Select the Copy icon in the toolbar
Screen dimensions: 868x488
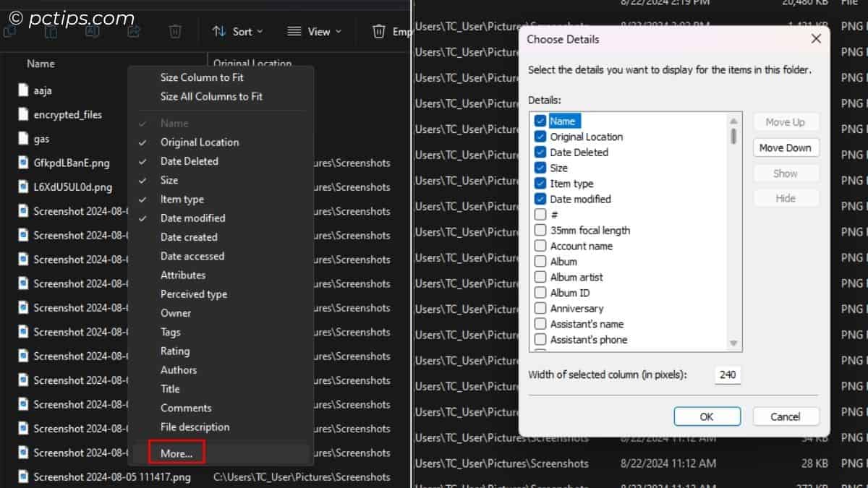[x=12, y=31]
